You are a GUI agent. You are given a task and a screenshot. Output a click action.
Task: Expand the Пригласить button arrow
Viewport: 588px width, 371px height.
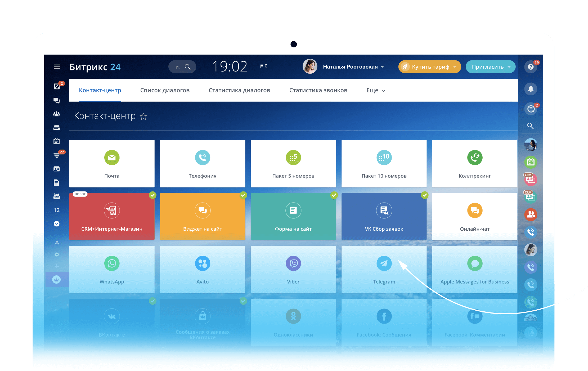[x=509, y=67]
